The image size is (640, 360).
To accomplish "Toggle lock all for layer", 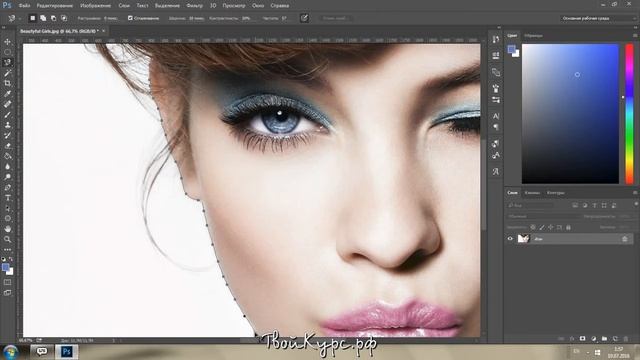I will [569, 227].
